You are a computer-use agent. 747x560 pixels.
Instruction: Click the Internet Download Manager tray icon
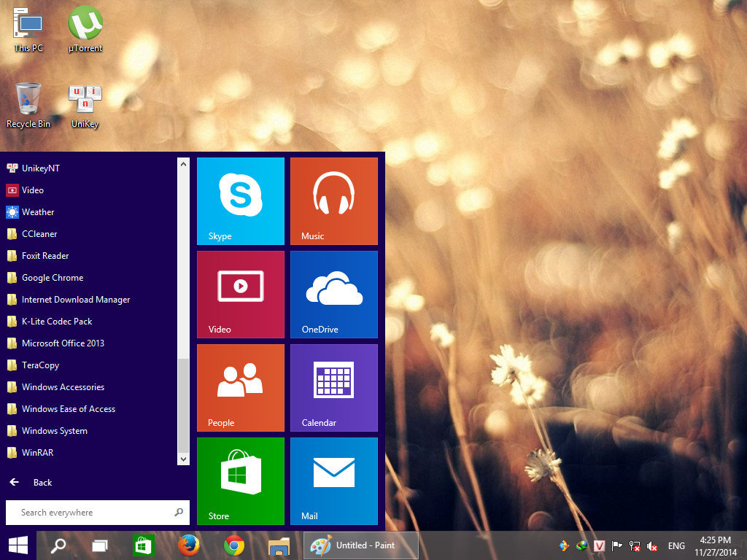click(581, 545)
